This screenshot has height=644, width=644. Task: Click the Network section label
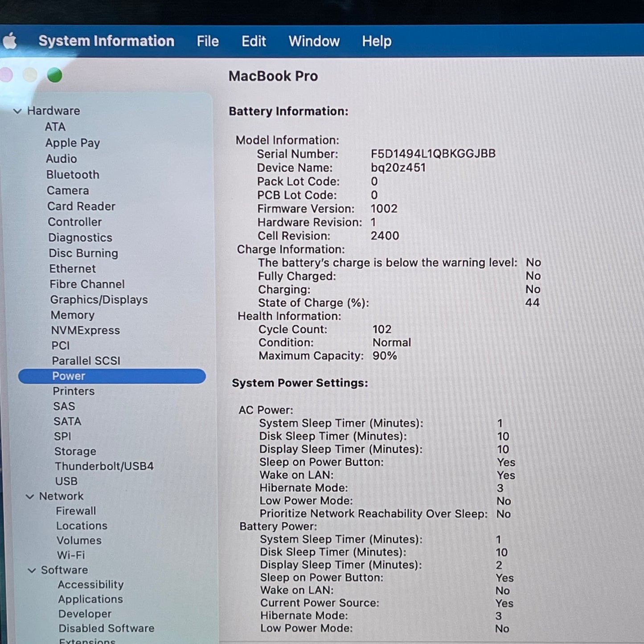[61, 496]
